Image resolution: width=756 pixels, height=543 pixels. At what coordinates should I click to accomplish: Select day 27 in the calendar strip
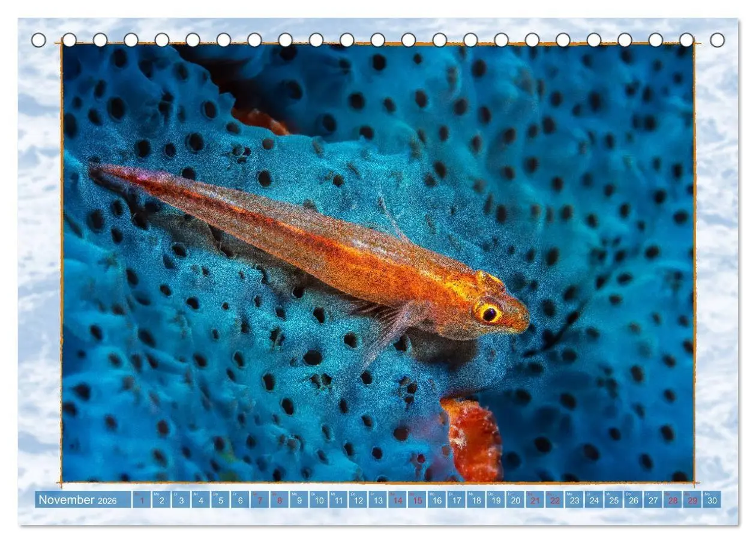(x=653, y=500)
